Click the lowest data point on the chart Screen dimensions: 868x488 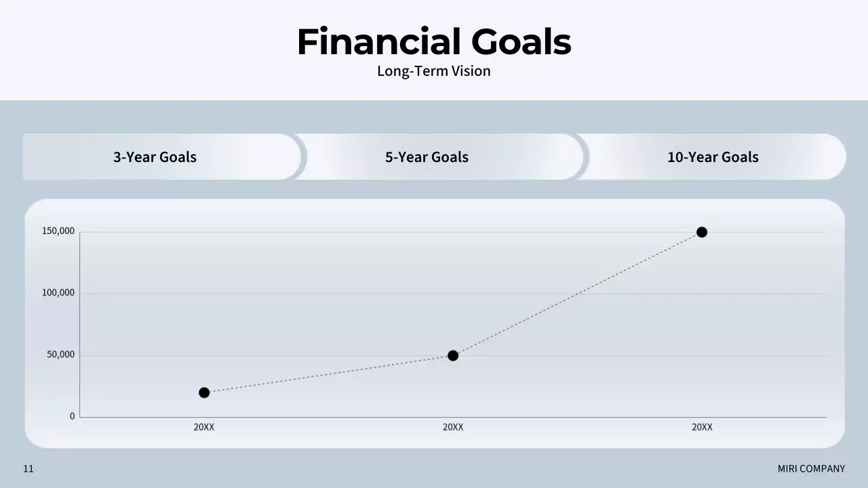pos(204,392)
